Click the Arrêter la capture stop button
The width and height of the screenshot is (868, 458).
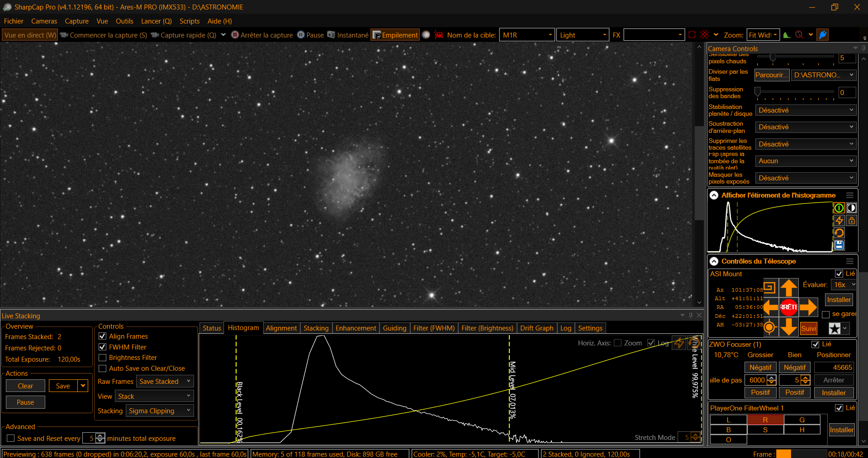(x=262, y=35)
